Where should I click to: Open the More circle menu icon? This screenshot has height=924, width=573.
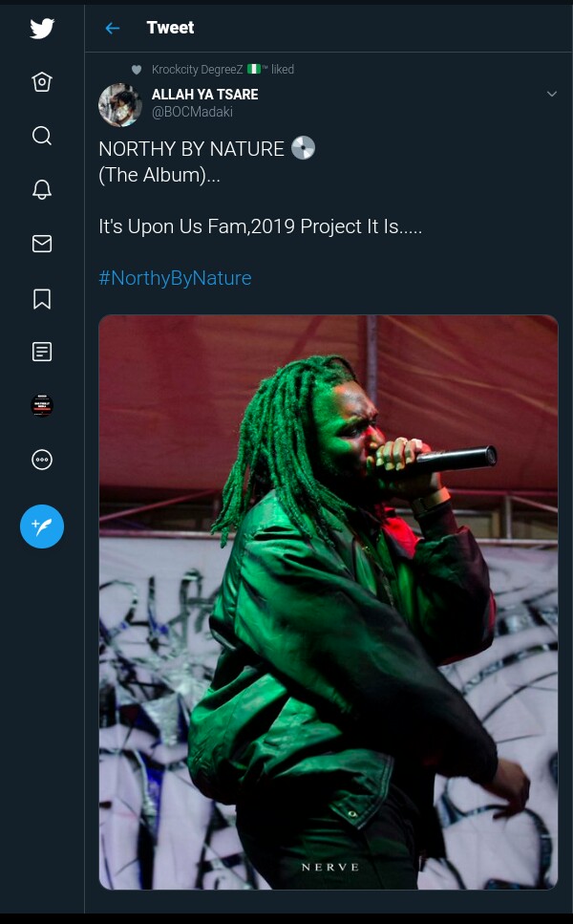(42, 460)
